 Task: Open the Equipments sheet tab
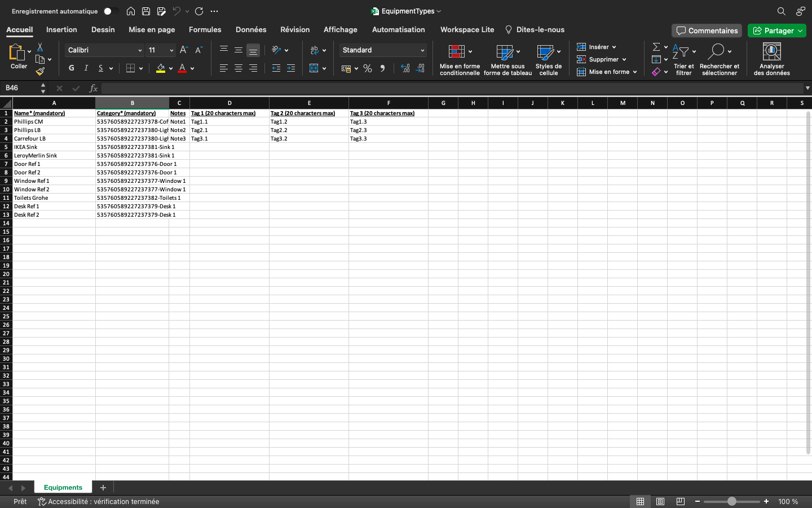tap(63, 488)
